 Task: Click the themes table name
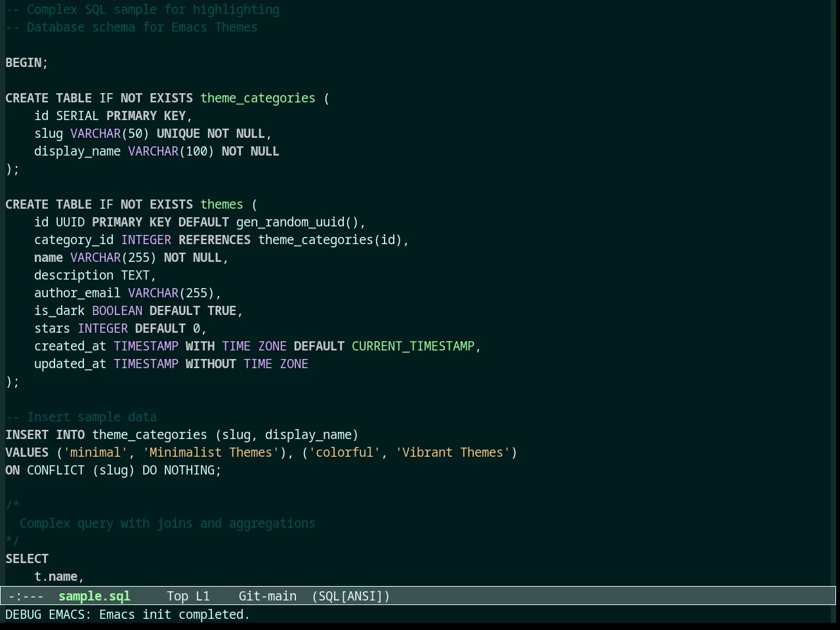click(222, 205)
